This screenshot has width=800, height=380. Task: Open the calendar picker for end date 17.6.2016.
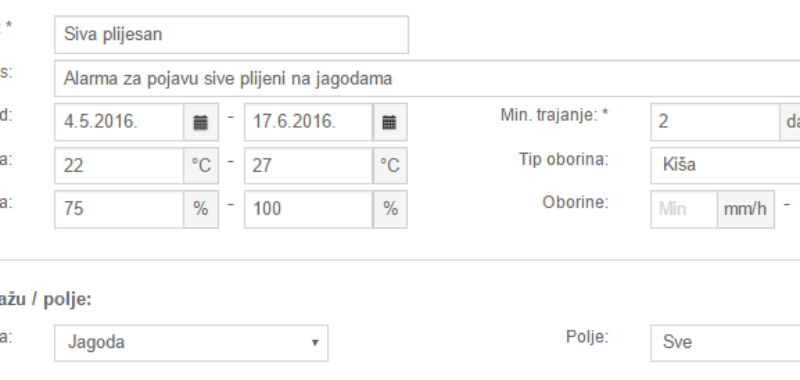coord(390,122)
